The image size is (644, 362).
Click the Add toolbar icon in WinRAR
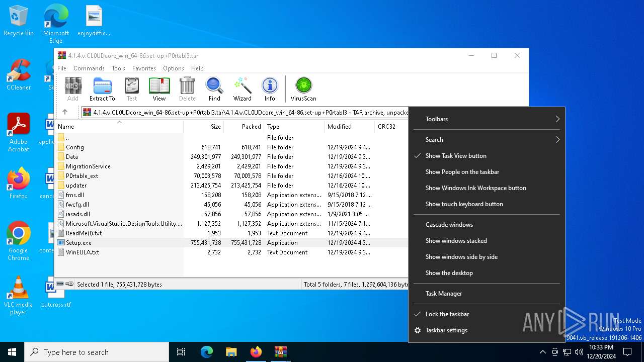click(x=73, y=89)
